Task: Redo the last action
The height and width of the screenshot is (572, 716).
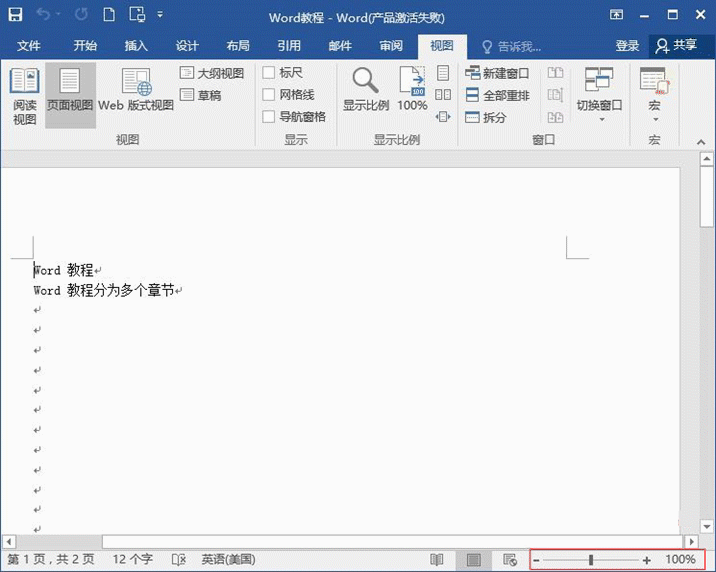Action: pos(82,15)
